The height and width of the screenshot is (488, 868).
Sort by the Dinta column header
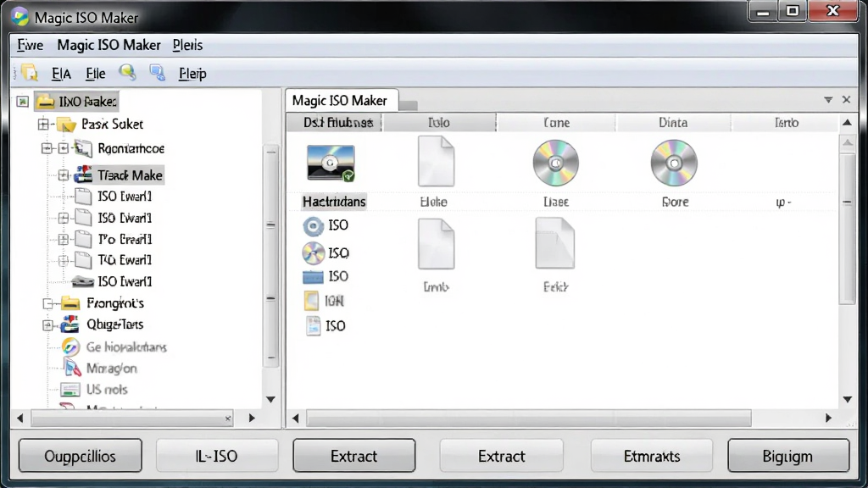click(673, 122)
